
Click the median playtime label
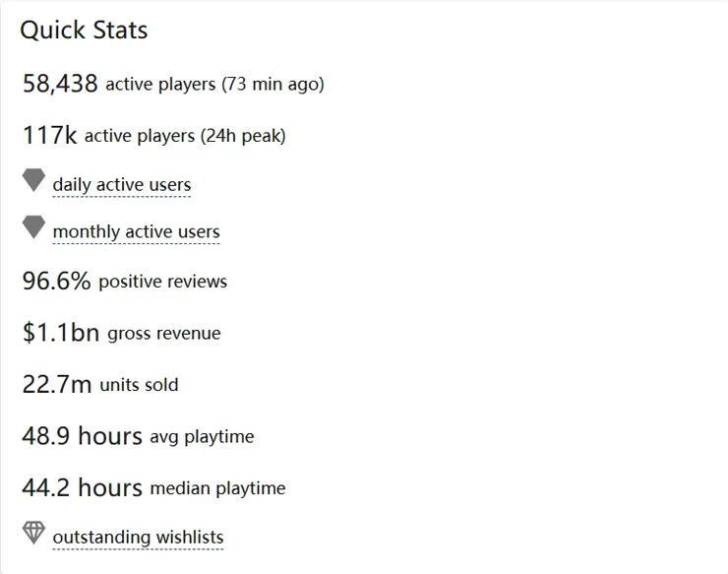217,488
